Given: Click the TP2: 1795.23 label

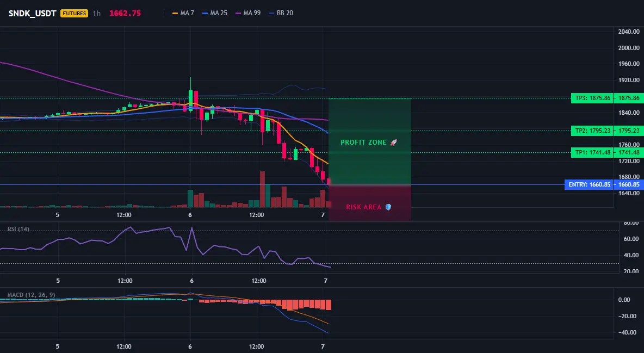Looking at the screenshot, I should click(x=592, y=131).
